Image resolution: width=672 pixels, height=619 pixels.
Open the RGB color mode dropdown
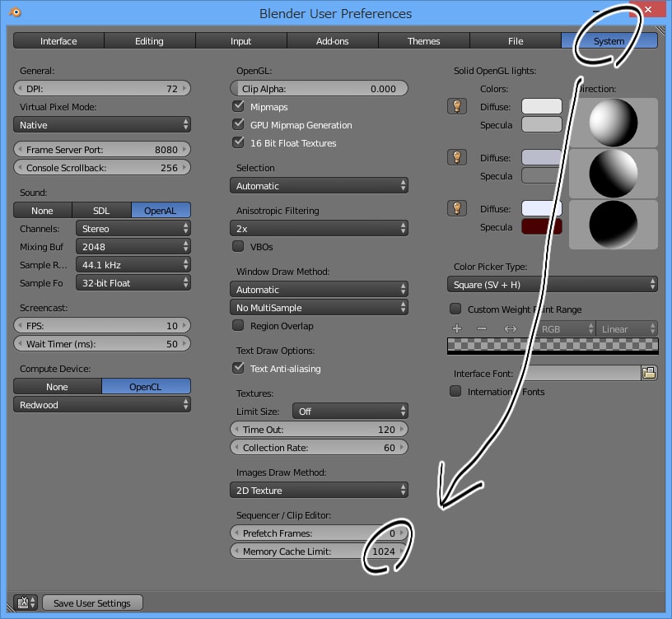(x=565, y=328)
